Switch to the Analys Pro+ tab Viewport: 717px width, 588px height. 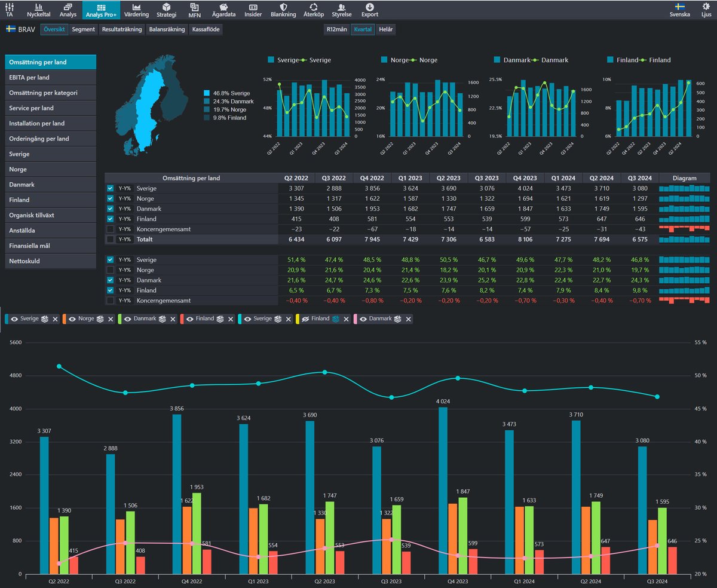pyautogui.click(x=101, y=10)
